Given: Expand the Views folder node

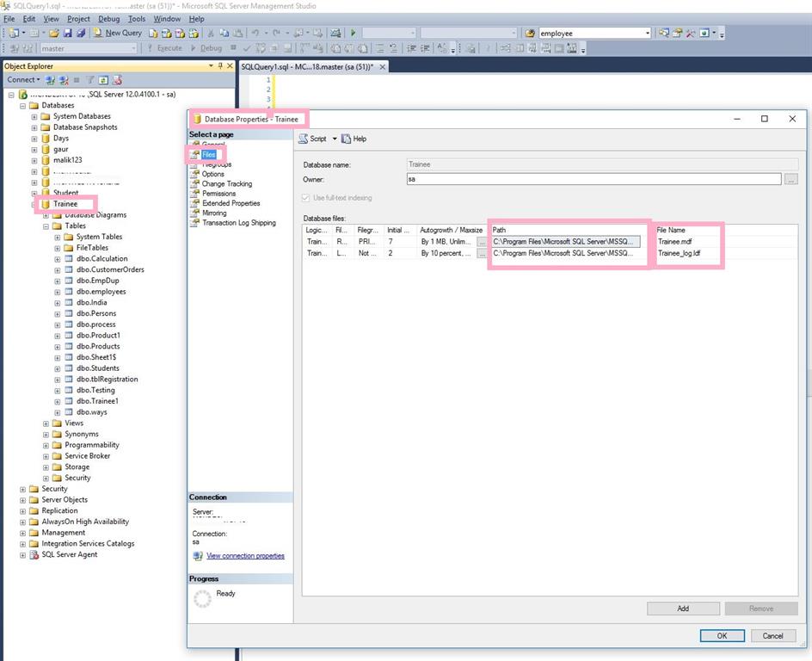Looking at the screenshot, I should (x=46, y=423).
